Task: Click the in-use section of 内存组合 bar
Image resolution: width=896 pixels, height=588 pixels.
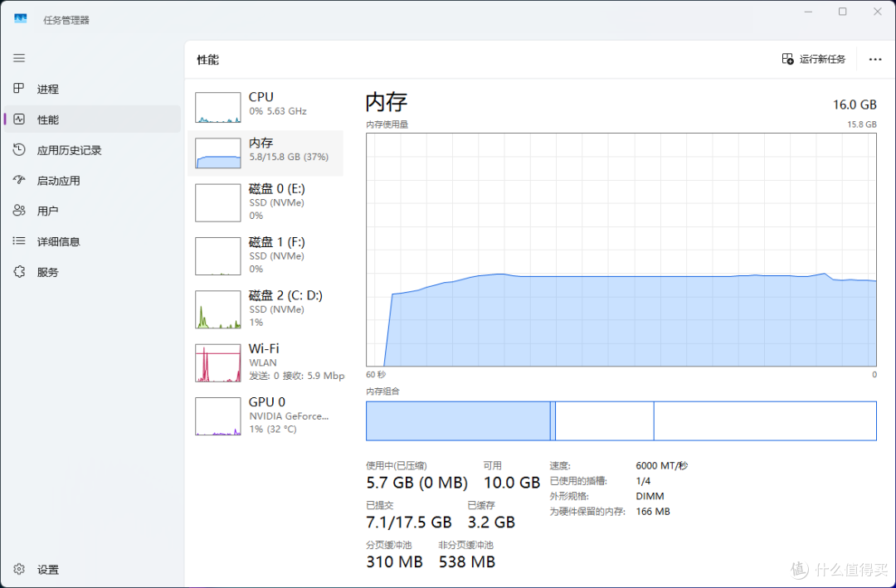Action: [x=458, y=421]
